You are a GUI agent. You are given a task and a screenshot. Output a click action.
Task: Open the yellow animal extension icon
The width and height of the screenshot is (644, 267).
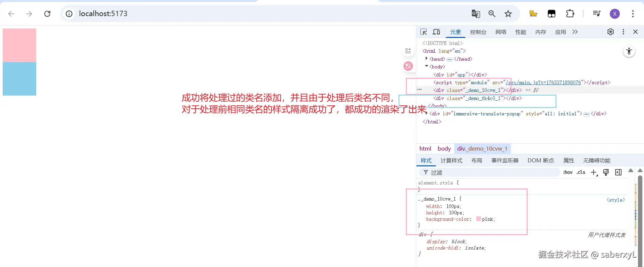pos(533,14)
